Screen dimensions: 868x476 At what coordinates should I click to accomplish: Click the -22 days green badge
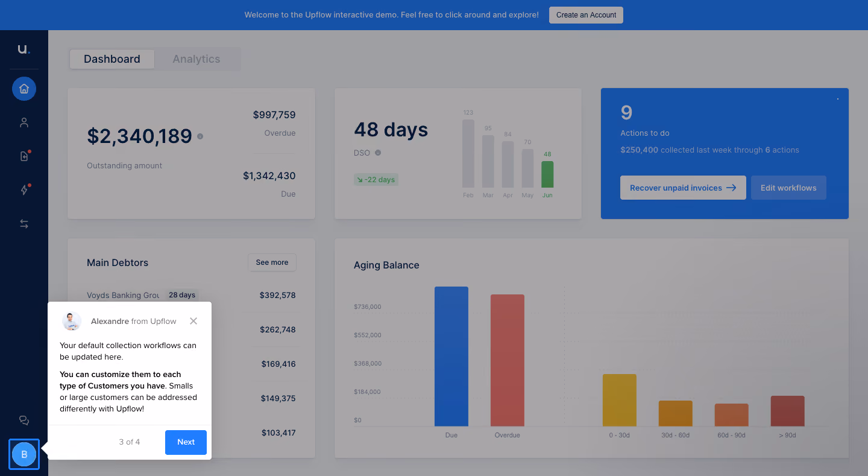click(376, 179)
